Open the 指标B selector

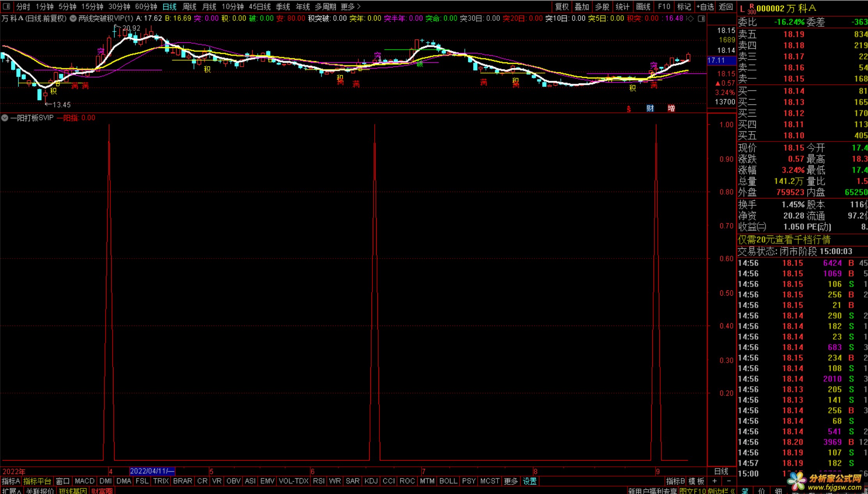coord(675,481)
